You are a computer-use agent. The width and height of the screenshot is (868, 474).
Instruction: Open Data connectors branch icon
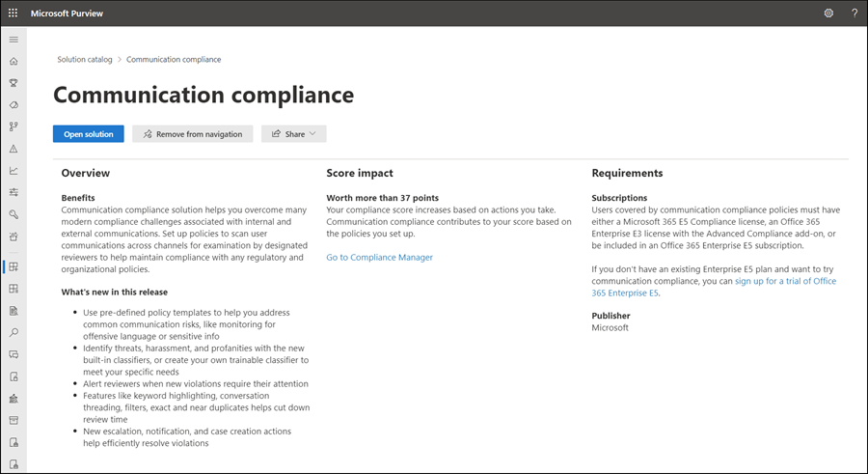pos(14,126)
